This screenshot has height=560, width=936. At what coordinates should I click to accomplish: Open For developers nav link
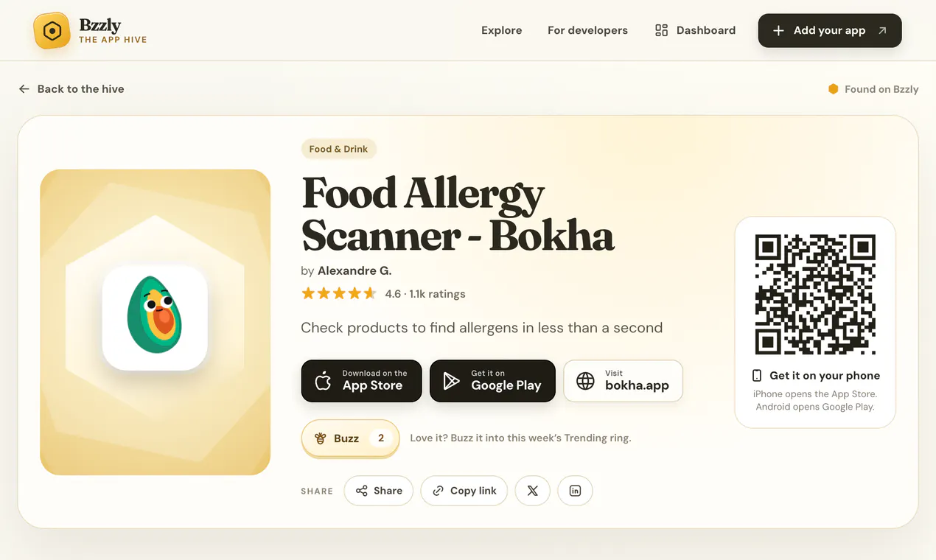click(x=587, y=30)
